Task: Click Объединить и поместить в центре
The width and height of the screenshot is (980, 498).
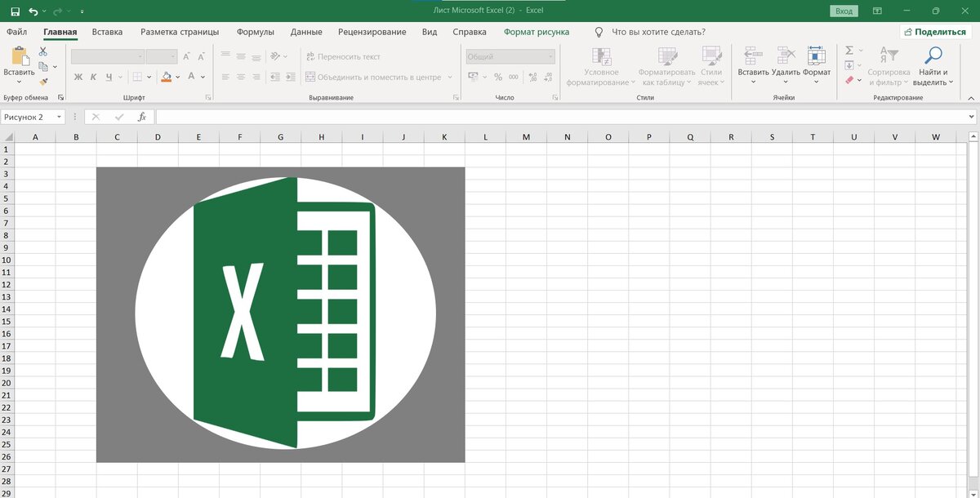Action: point(374,77)
